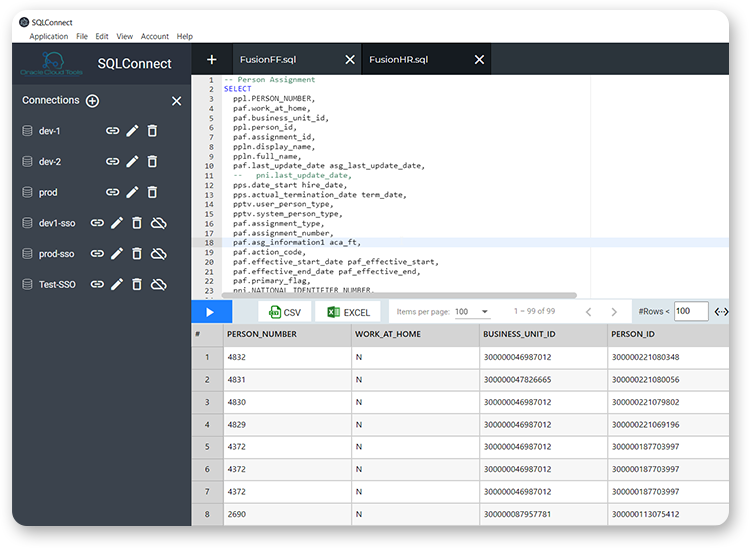The image size is (749, 548).
Task: Select cell with person number 2690
Action: click(x=287, y=515)
